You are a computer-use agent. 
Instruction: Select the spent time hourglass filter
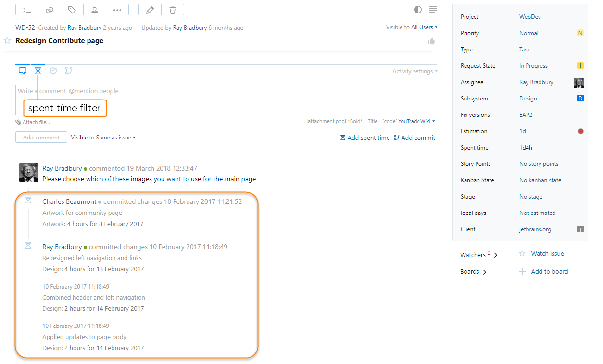(x=38, y=71)
